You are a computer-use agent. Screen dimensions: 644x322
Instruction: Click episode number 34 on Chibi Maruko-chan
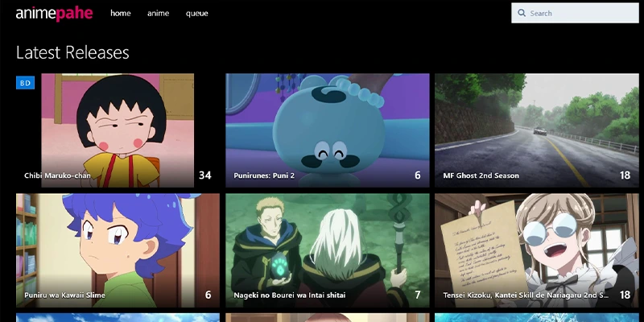[205, 175]
